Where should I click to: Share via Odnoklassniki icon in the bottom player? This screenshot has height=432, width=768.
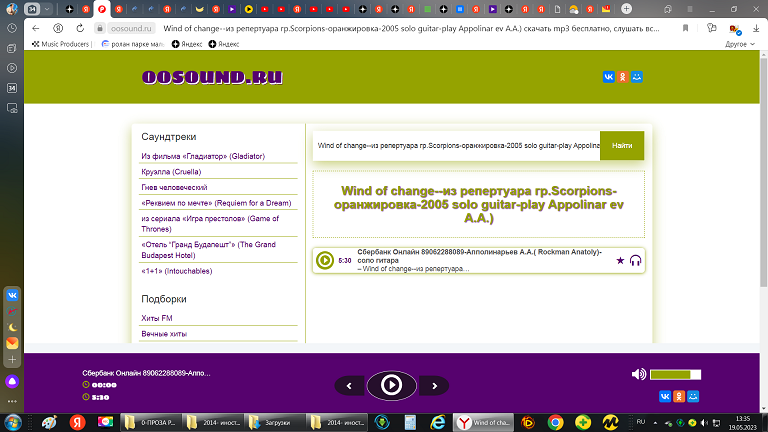679,396
